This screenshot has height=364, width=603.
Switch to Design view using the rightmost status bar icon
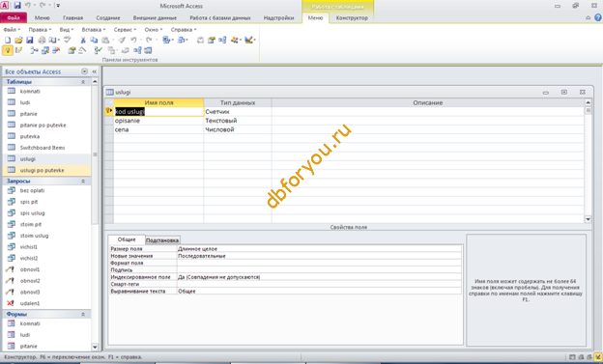coord(598,357)
